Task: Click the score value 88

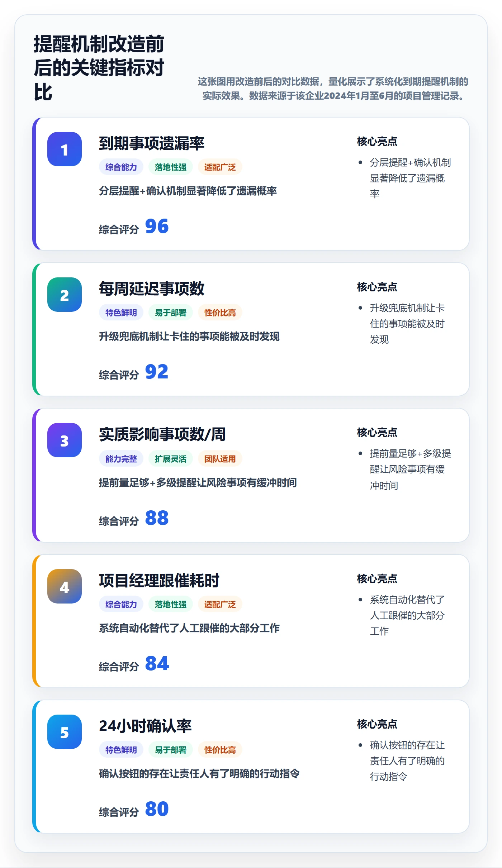Action: pos(157,518)
